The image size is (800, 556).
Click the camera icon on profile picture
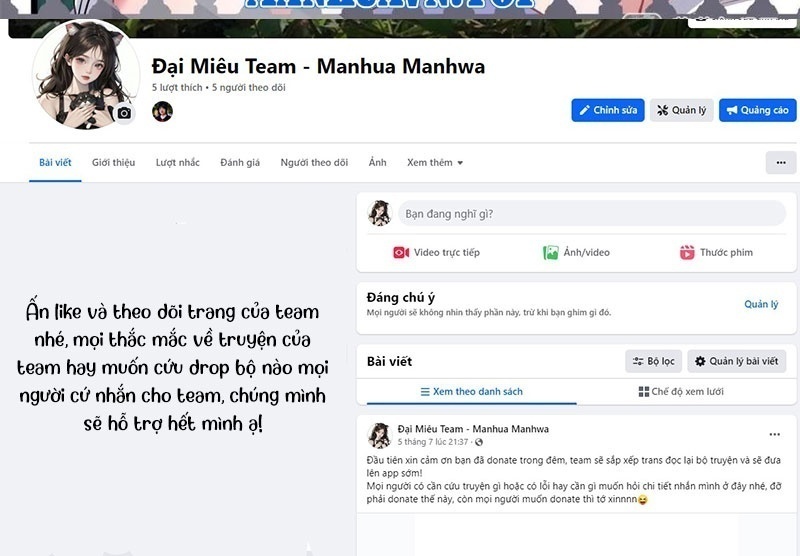(x=124, y=113)
